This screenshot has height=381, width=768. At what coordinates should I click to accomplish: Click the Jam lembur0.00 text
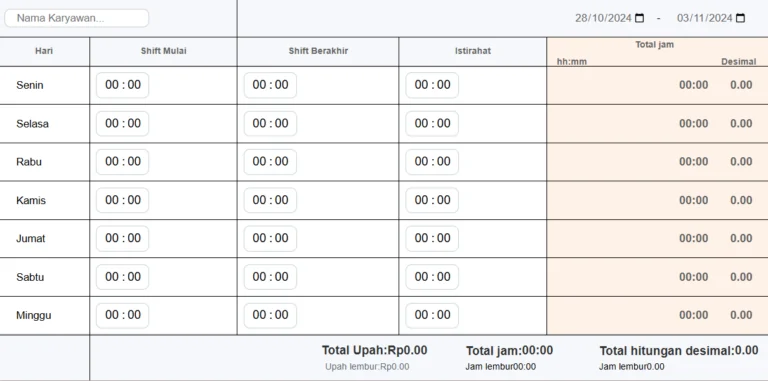pos(632,367)
